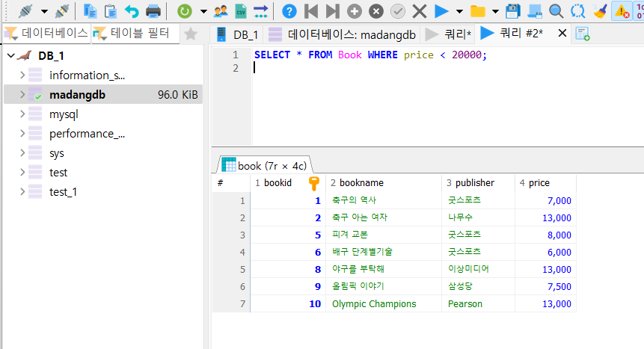Image resolution: width=644 pixels, height=349 pixels.
Task: Open the folder icon dropdown arrow
Action: pos(495,11)
